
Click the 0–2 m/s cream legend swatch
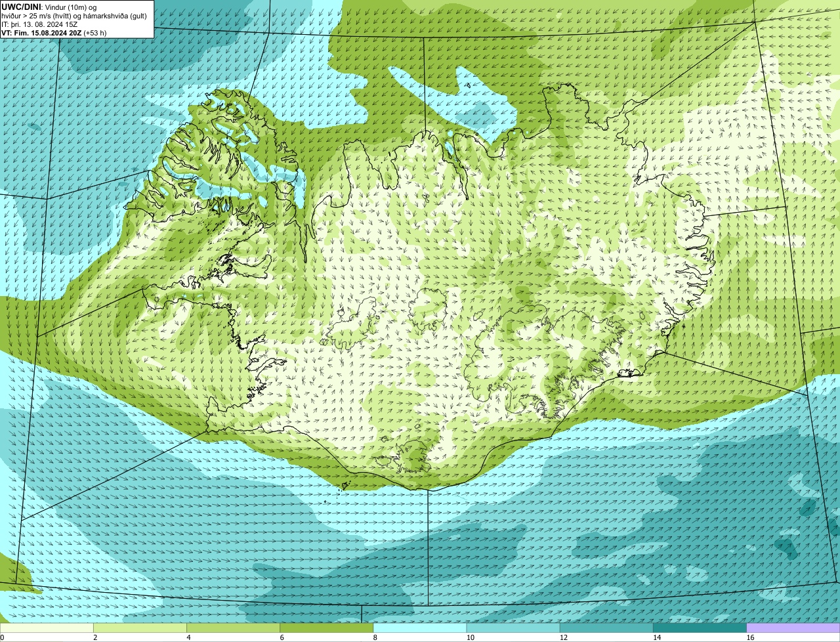[47, 628]
